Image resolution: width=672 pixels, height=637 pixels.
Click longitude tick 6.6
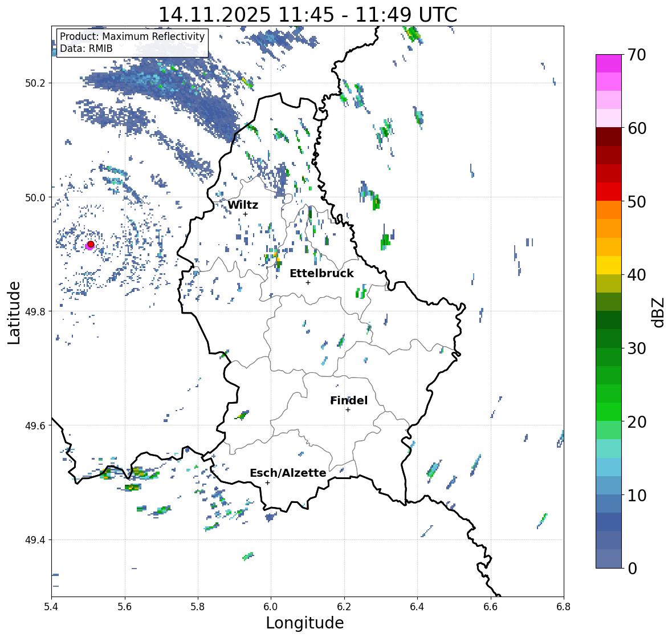[x=491, y=607]
